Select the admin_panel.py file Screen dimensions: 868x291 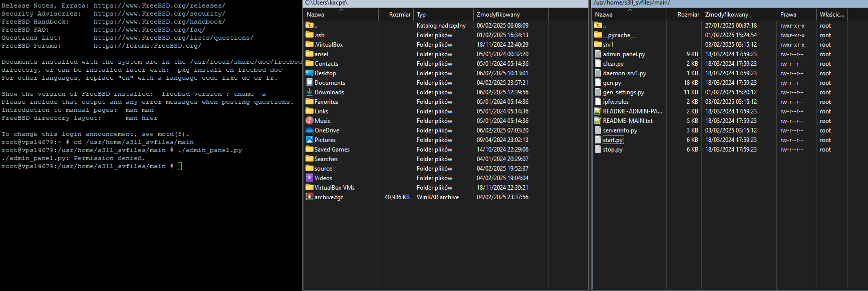624,54
